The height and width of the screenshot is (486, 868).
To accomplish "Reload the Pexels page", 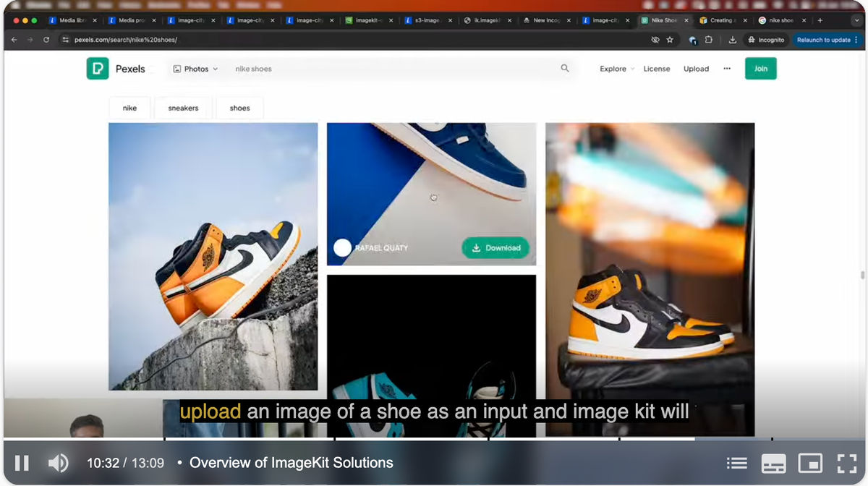I will (46, 40).
